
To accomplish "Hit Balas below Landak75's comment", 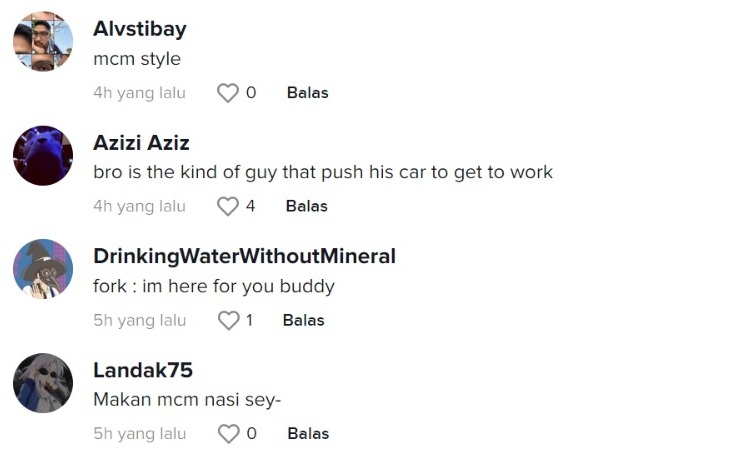I will point(307,435).
